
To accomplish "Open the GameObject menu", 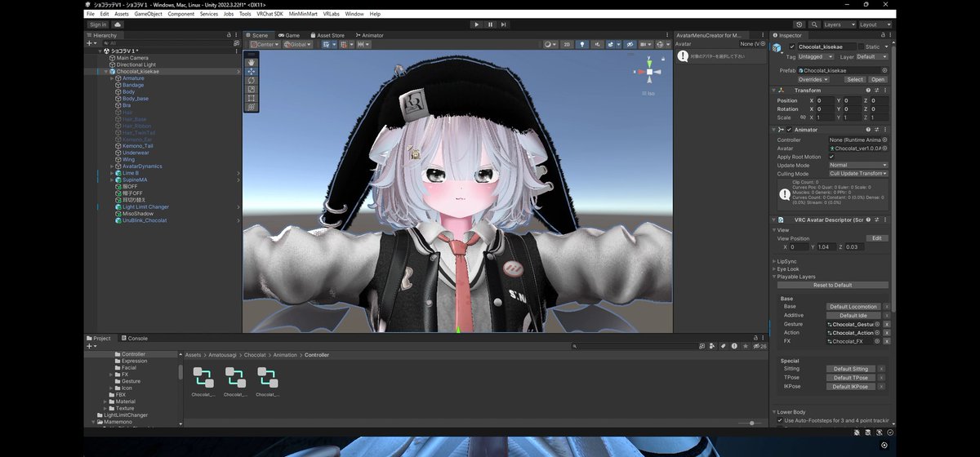I will pyautogui.click(x=148, y=14).
